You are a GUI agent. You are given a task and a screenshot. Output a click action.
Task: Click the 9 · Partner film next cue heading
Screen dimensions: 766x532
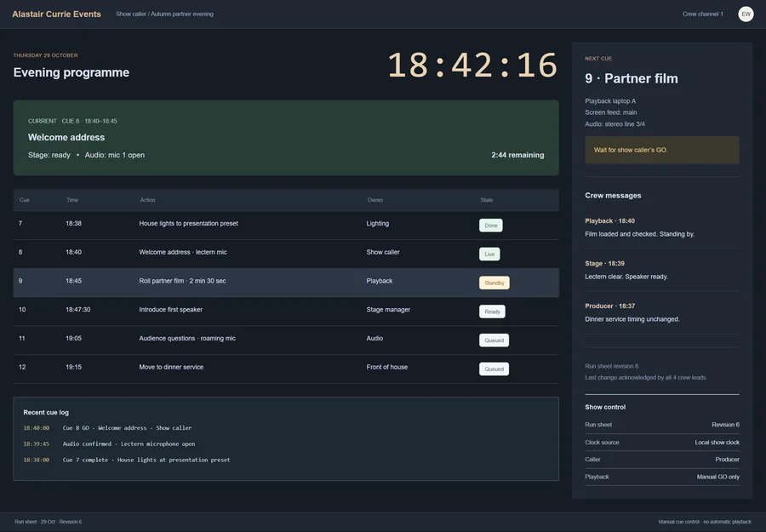point(632,78)
